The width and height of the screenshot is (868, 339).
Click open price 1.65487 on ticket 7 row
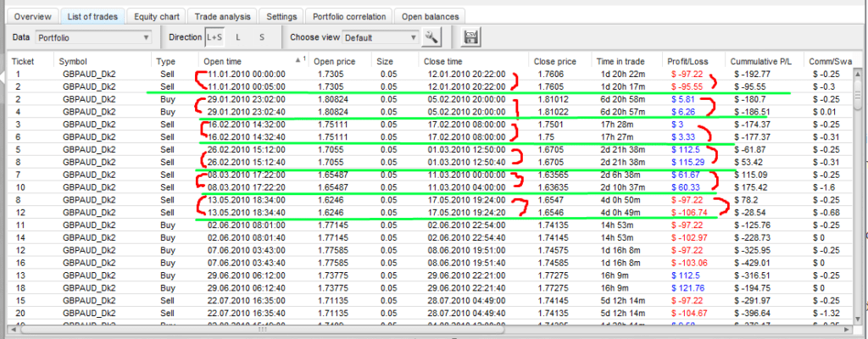pyautogui.click(x=333, y=175)
